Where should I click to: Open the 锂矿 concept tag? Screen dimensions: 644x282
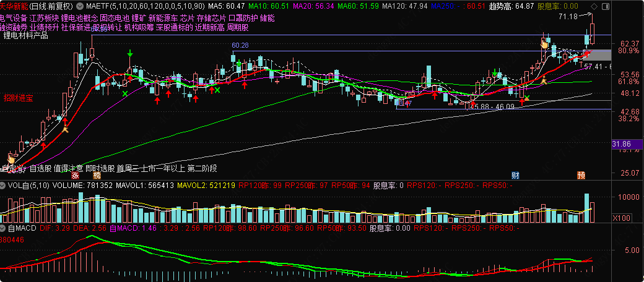(139, 17)
